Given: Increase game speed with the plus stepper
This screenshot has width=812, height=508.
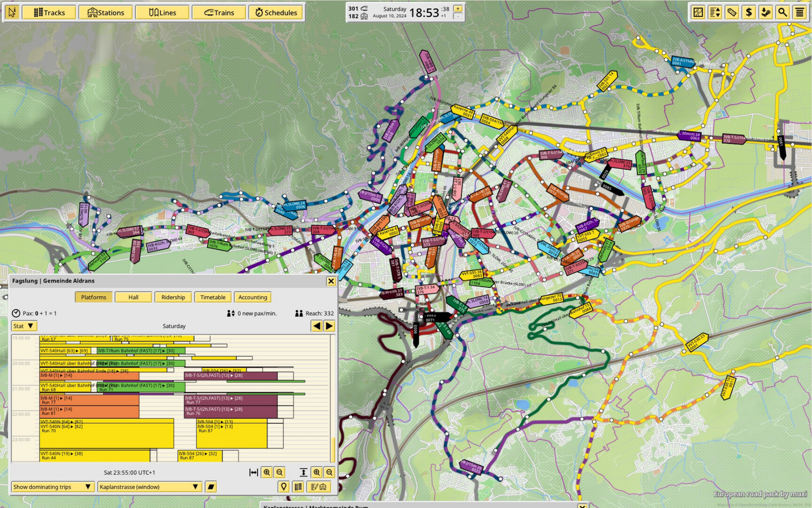Looking at the screenshot, I should pyautogui.click(x=457, y=8).
